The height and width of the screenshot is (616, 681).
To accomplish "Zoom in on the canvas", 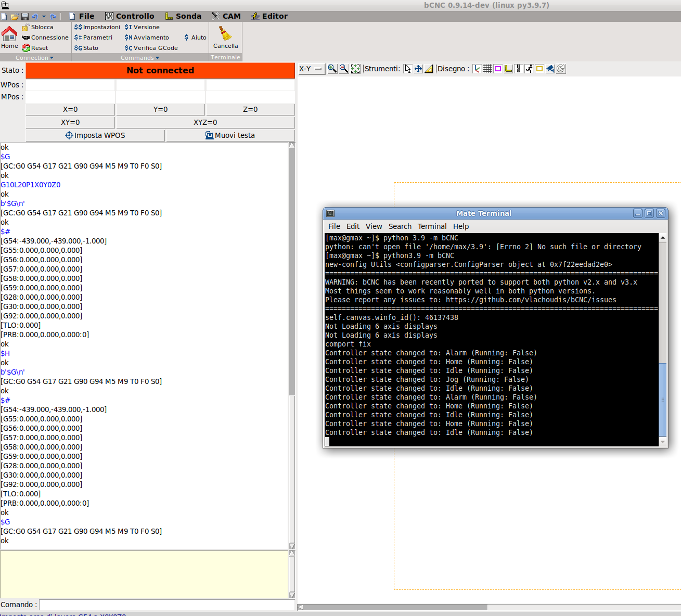I will pyautogui.click(x=332, y=68).
